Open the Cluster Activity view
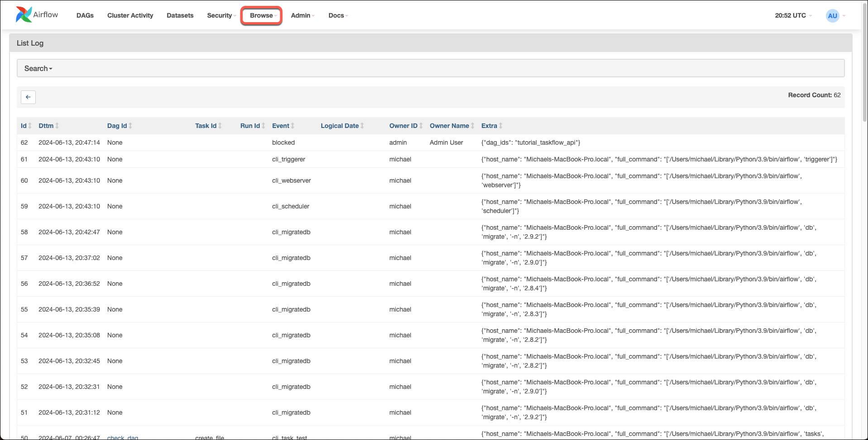868x440 pixels. [x=130, y=15]
